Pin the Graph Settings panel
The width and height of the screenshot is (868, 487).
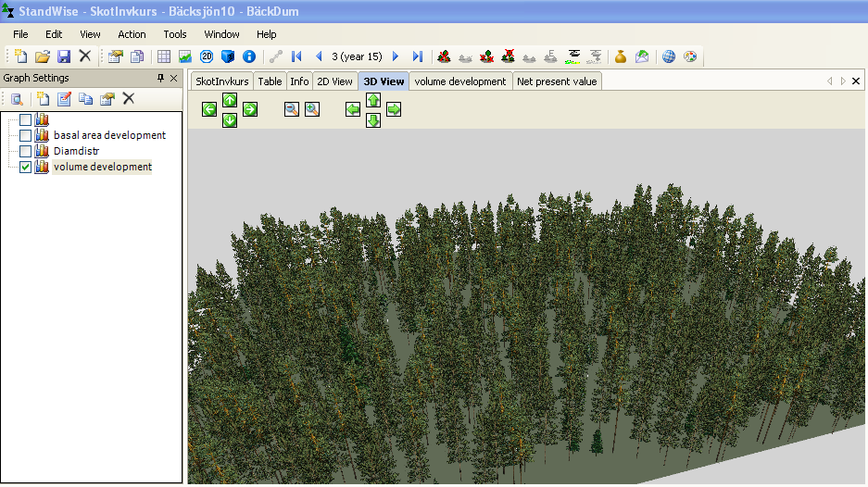coord(160,78)
